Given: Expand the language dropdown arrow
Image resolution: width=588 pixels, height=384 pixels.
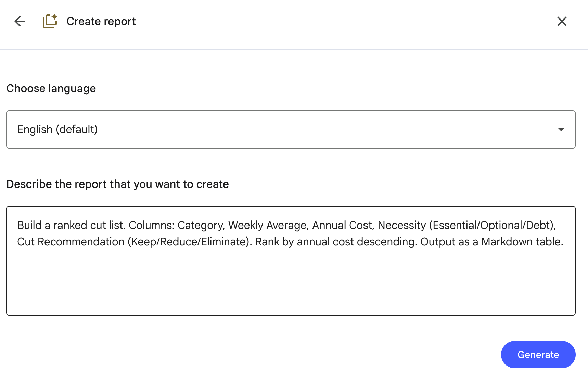Looking at the screenshot, I should click(561, 129).
